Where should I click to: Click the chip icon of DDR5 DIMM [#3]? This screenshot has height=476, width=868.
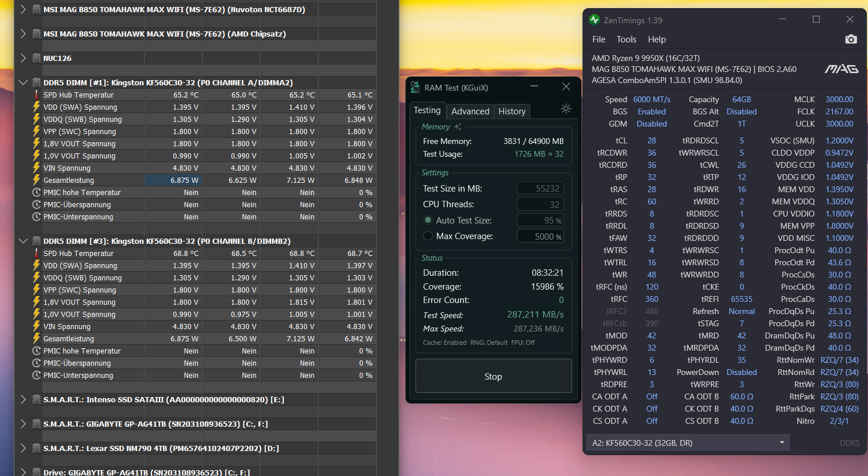pyautogui.click(x=36, y=241)
